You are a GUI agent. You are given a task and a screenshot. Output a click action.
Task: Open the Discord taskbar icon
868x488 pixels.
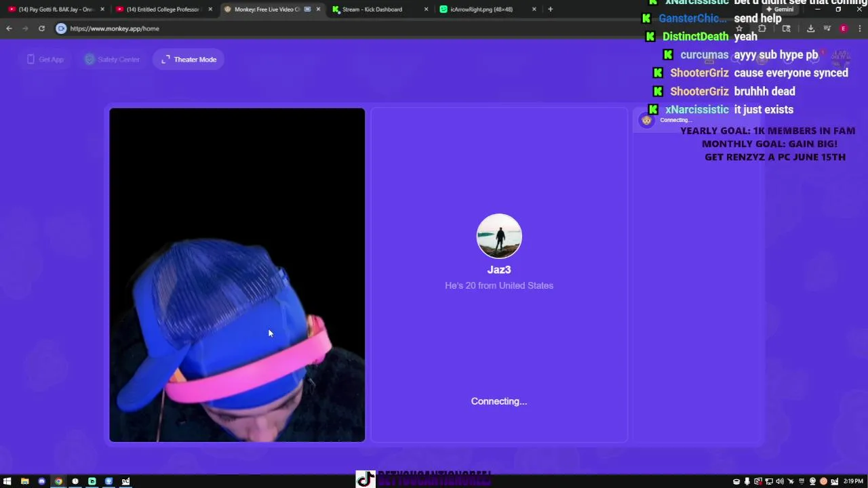click(41, 481)
